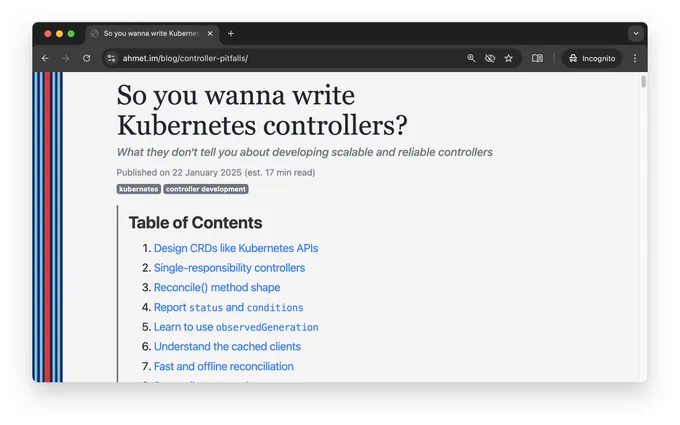
Task: Open site information icon in address bar
Action: point(111,58)
